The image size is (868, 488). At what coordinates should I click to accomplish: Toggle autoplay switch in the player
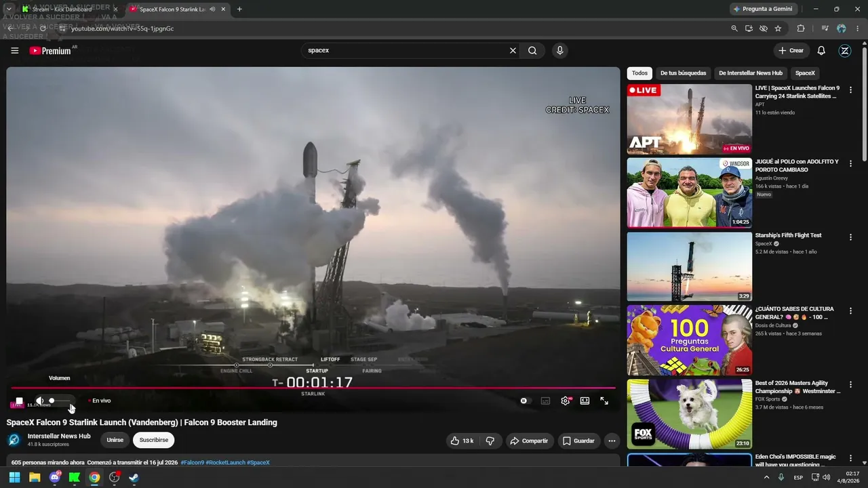(524, 401)
